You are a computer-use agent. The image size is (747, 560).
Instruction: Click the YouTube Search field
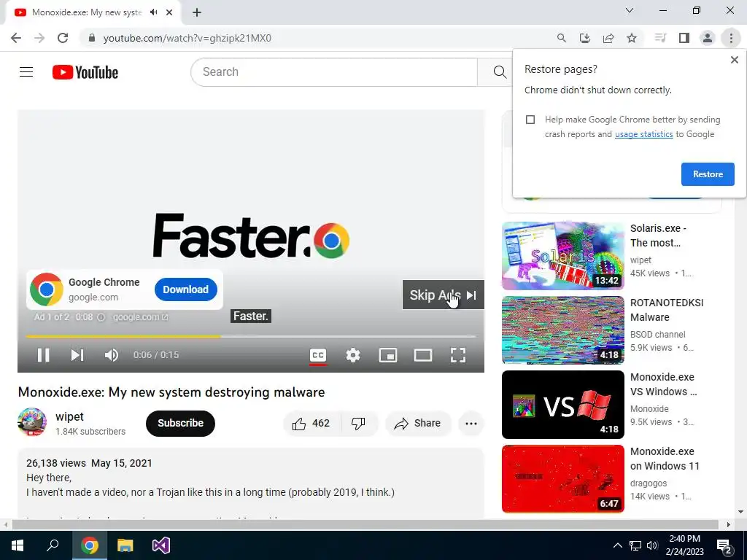pos(334,72)
